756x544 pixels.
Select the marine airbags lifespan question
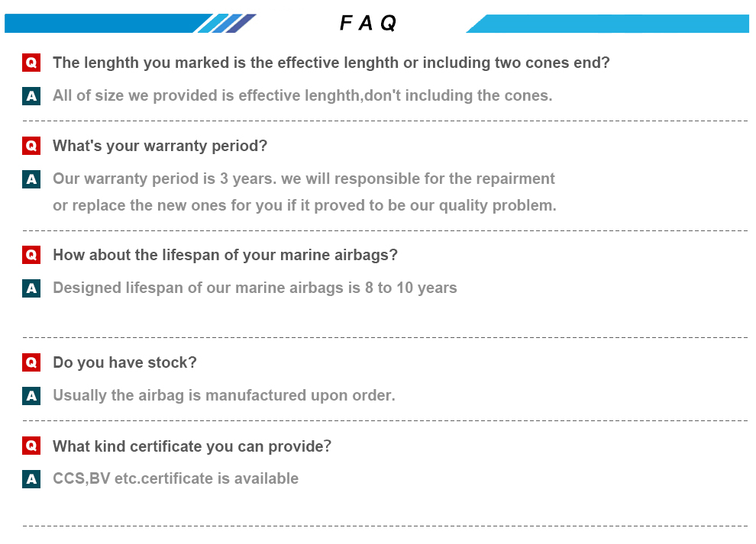click(x=225, y=255)
